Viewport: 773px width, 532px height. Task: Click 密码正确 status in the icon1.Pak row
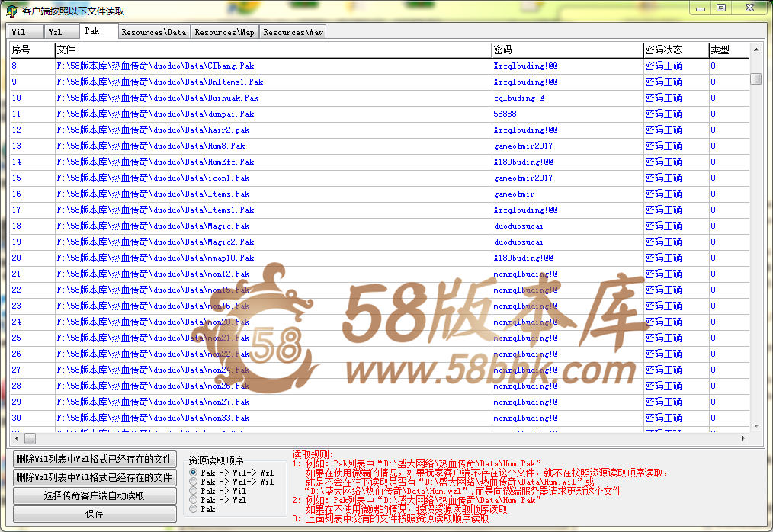tap(663, 178)
